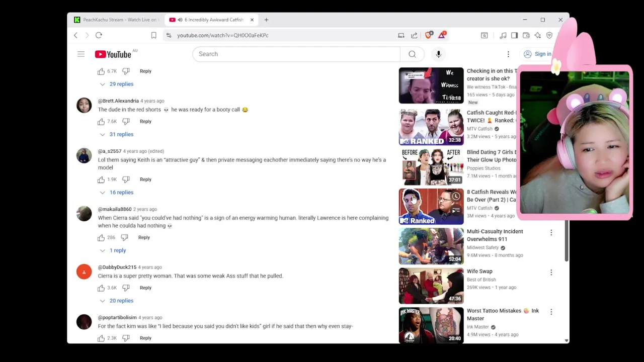Screen dimensions: 644x362
Task: Expand 16 replies under a_s2557 comment
Action: click(x=117, y=192)
